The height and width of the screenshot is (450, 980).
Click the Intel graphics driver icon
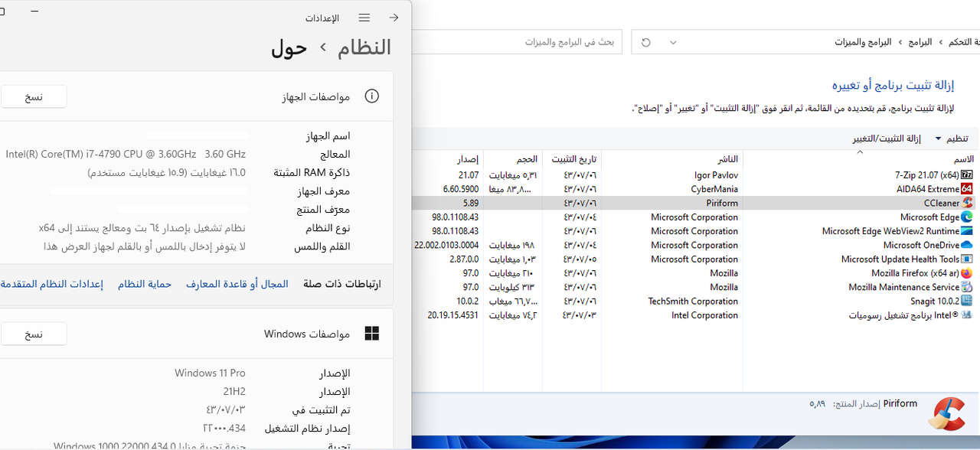click(x=967, y=315)
